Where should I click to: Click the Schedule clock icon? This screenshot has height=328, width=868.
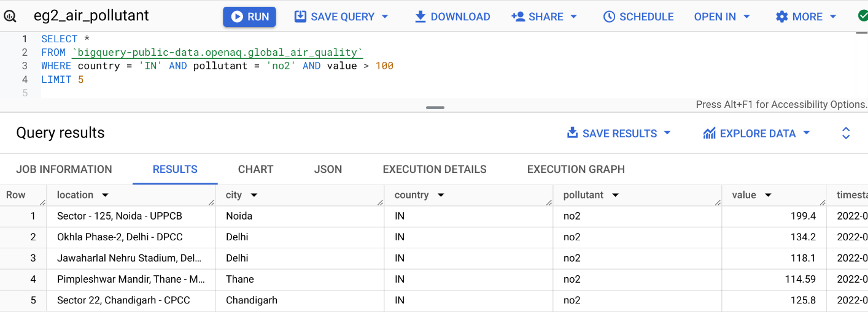tap(609, 17)
